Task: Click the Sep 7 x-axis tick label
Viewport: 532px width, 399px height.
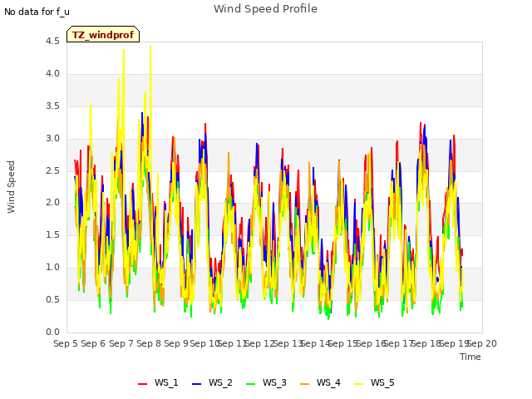Action: pos(121,343)
